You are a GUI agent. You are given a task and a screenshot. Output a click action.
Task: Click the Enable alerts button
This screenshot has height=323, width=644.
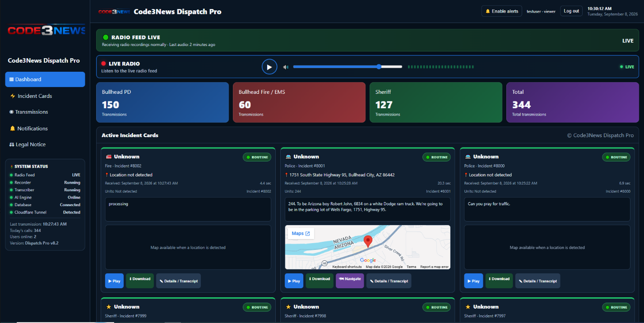pyautogui.click(x=501, y=11)
